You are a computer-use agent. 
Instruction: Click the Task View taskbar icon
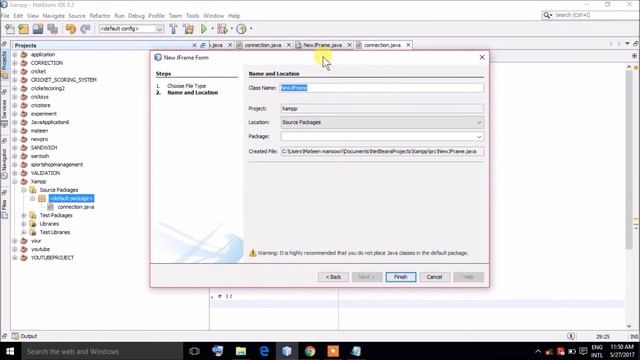pos(195,351)
